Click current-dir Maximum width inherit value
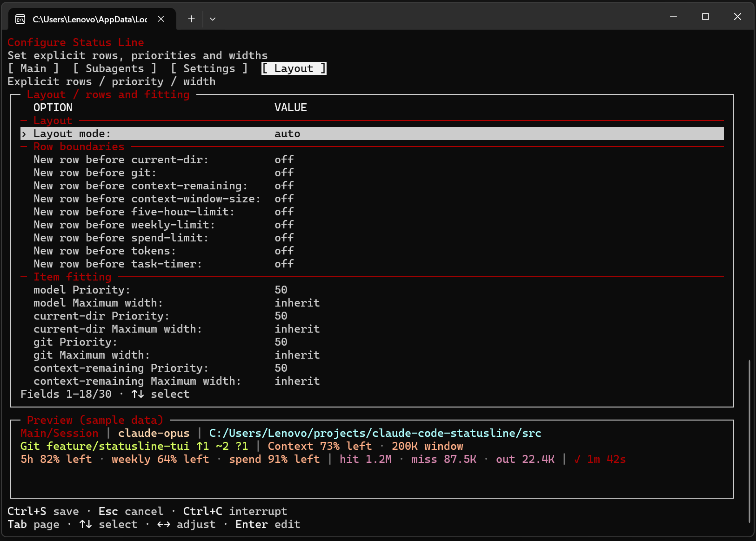The height and width of the screenshot is (541, 756). pyautogui.click(x=297, y=329)
